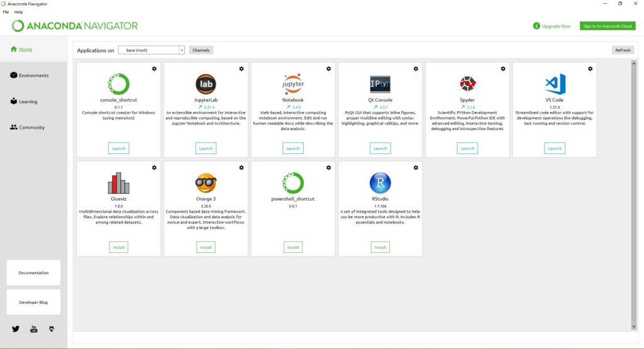Open the Twitter link icon

click(x=16, y=329)
